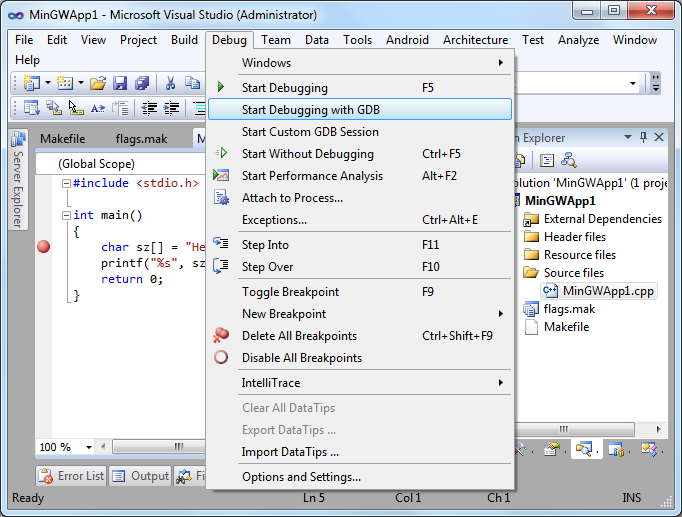
Task: Select Header files folder in Solution Explorer
Action: pyautogui.click(x=575, y=237)
